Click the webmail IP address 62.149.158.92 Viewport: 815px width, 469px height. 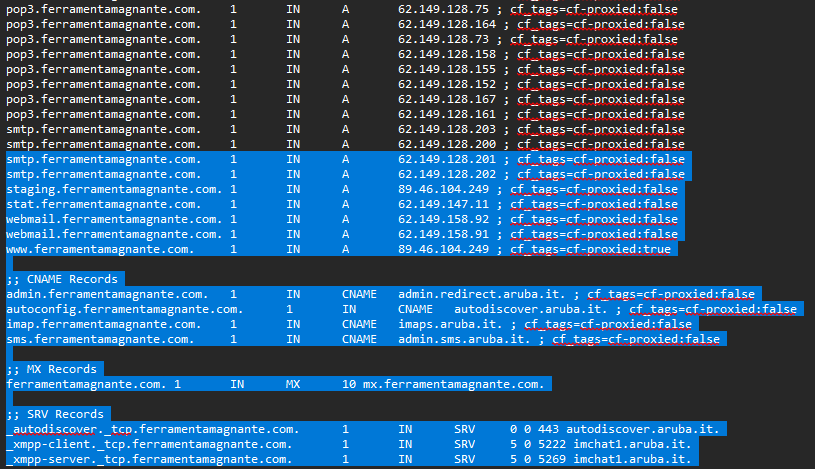tap(443, 219)
